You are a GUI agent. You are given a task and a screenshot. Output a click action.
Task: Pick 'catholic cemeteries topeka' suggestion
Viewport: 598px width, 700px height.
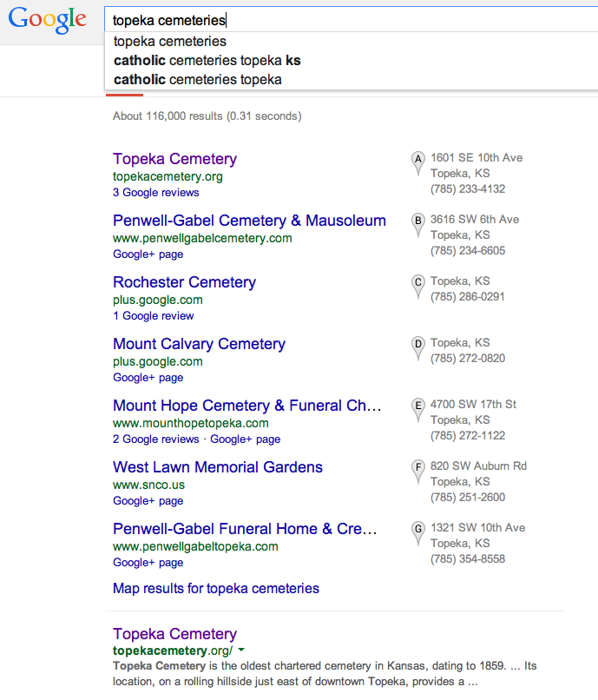[198, 80]
